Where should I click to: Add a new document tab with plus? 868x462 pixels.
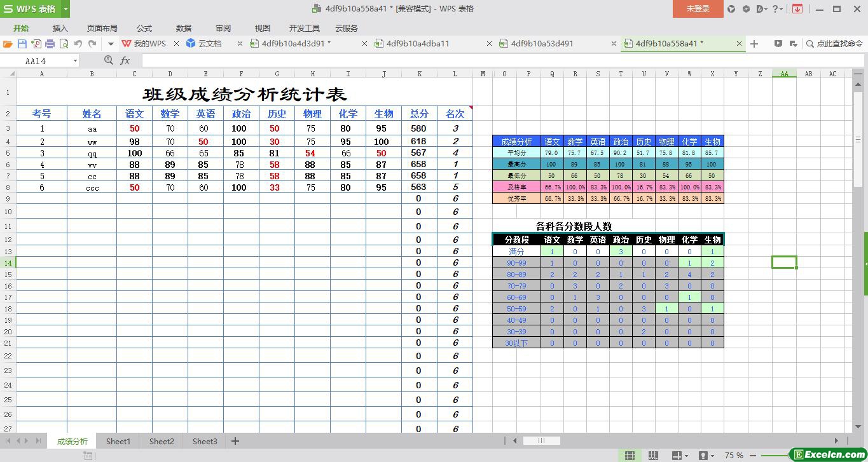tap(754, 44)
